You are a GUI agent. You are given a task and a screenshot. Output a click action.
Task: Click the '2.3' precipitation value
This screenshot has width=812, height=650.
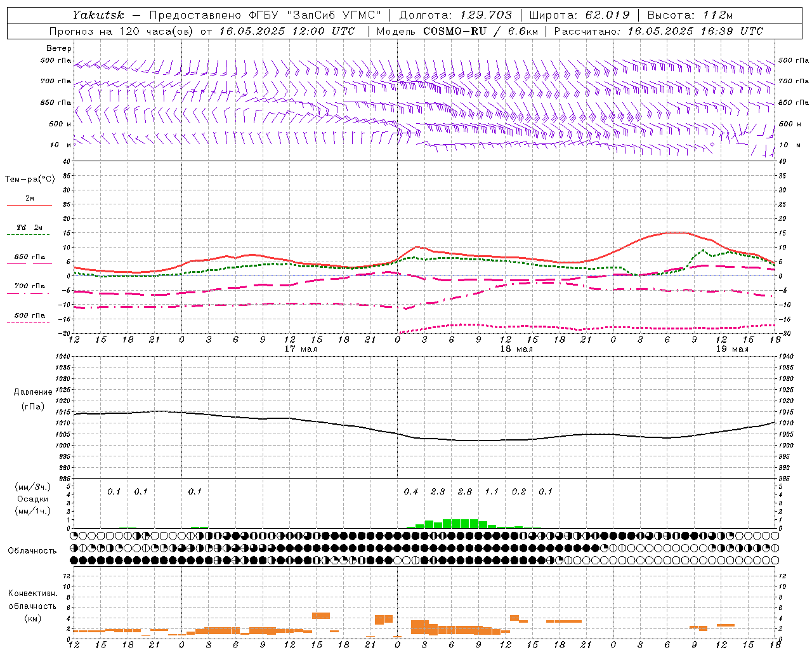438,492
